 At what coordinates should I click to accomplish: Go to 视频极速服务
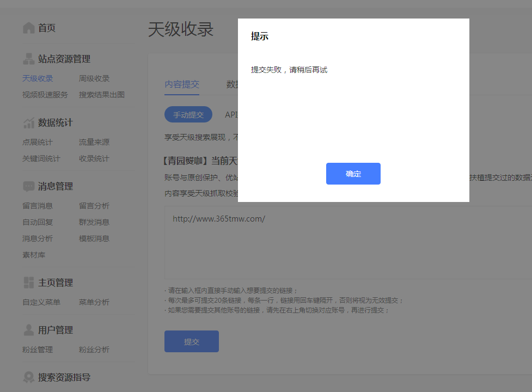click(x=45, y=95)
